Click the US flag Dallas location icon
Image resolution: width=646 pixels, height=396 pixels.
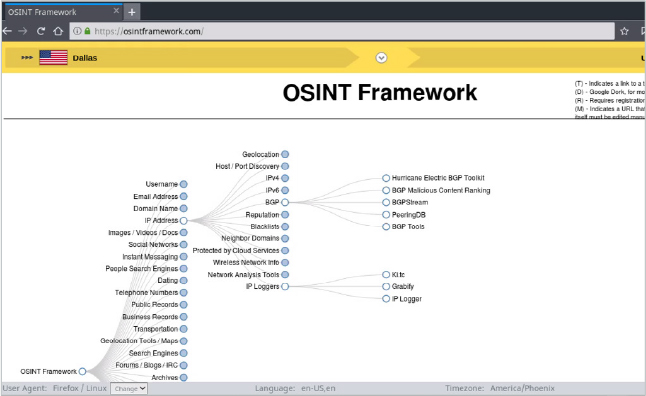click(54, 58)
